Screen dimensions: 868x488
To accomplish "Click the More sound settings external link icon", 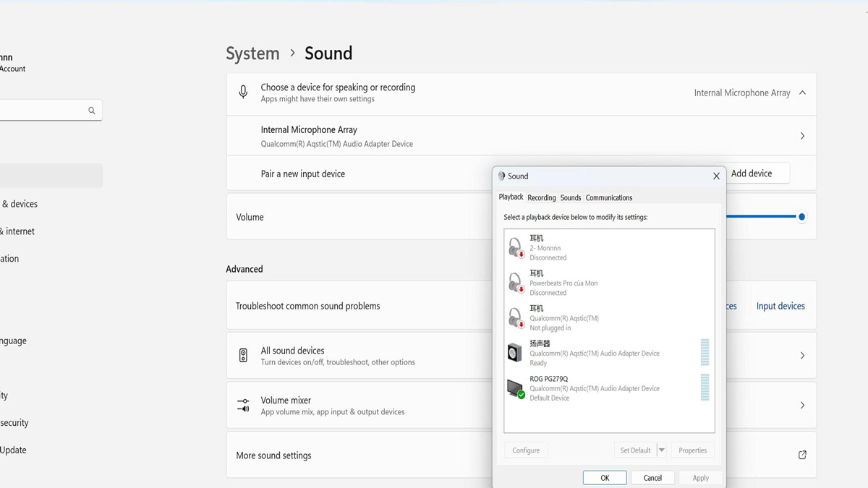I will (802, 455).
